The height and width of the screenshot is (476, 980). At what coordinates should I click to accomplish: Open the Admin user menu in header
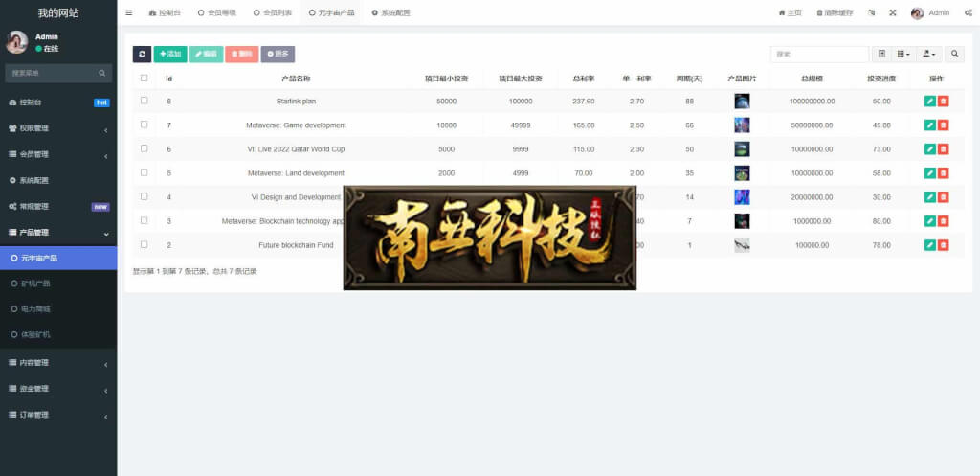click(930, 12)
